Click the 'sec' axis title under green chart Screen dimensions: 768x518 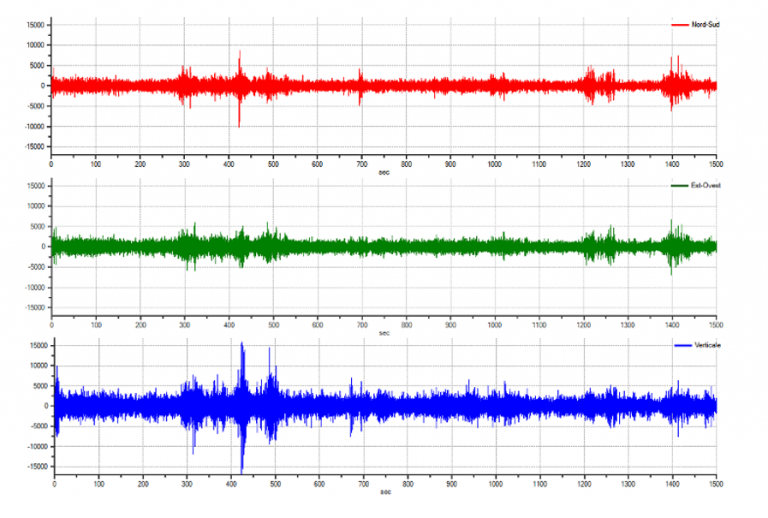384,332
